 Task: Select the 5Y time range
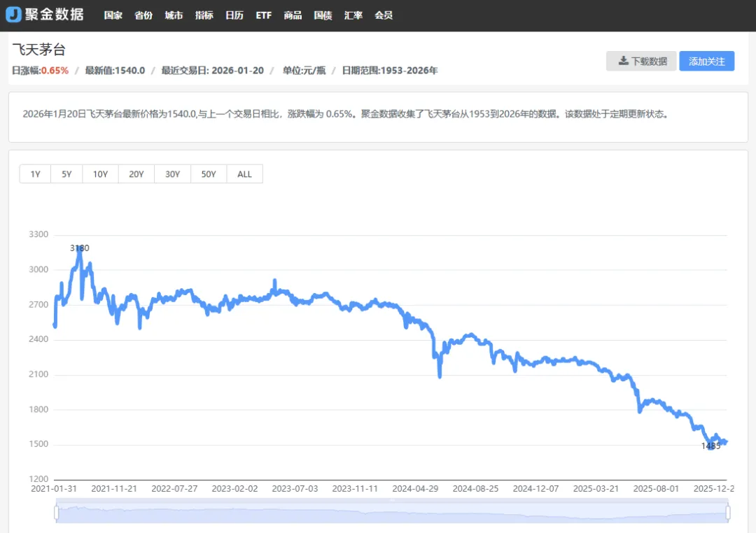click(66, 174)
